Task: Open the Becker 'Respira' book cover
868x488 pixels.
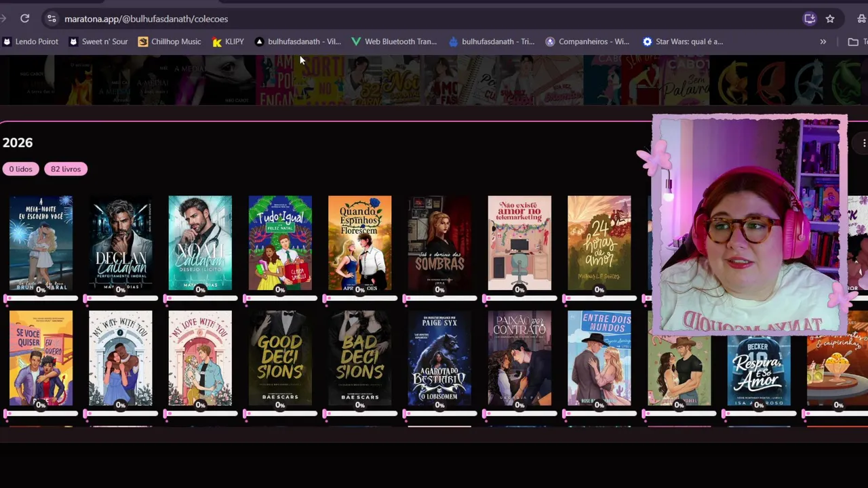Action: 759,369
